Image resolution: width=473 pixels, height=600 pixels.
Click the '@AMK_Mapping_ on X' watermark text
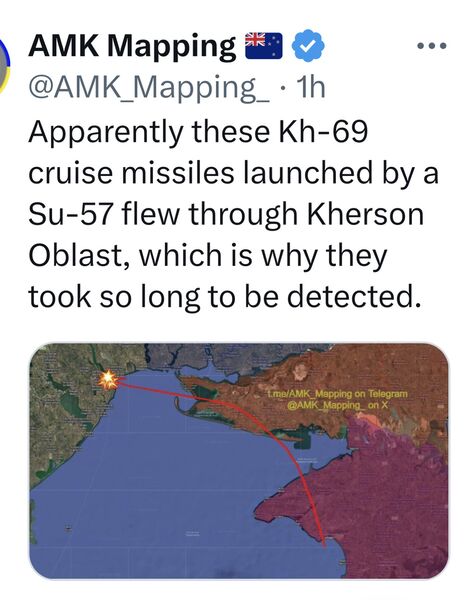[338, 405]
